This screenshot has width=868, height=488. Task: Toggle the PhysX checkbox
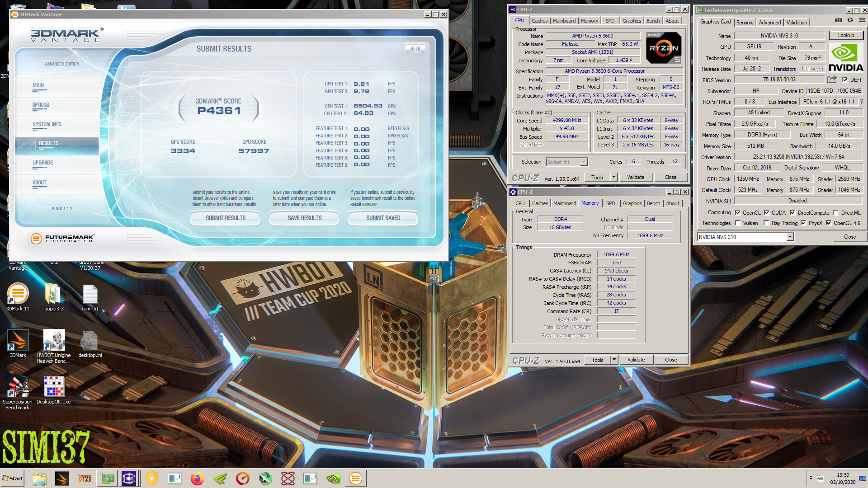click(803, 223)
